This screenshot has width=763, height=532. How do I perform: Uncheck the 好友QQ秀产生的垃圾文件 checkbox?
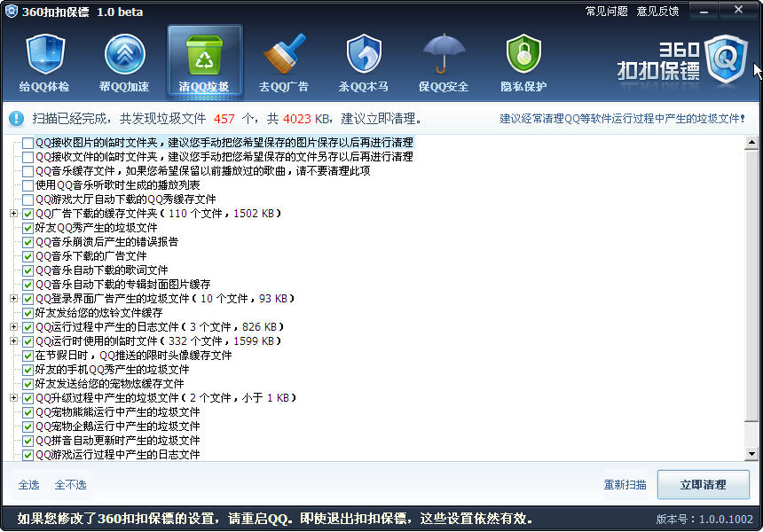[28, 228]
